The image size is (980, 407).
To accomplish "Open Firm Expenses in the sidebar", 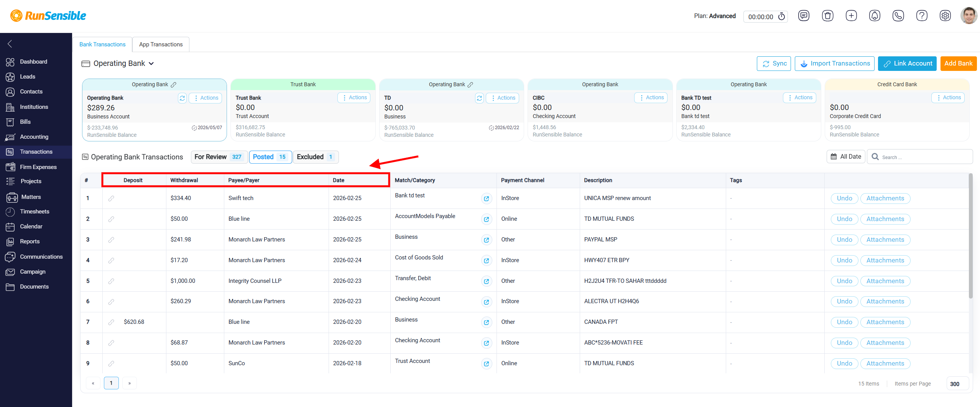I will [x=38, y=167].
